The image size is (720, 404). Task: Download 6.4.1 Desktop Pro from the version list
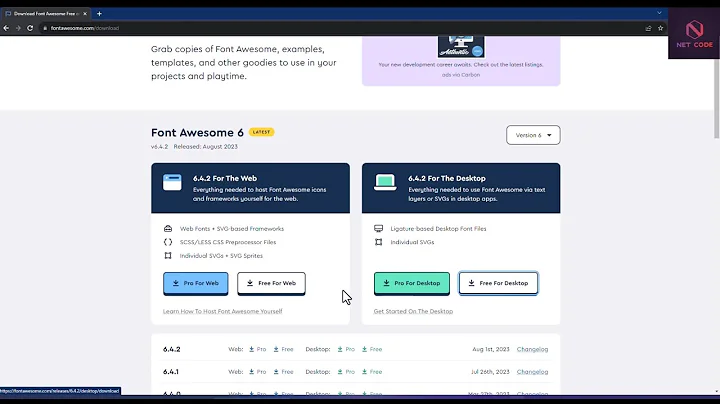click(346, 372)
